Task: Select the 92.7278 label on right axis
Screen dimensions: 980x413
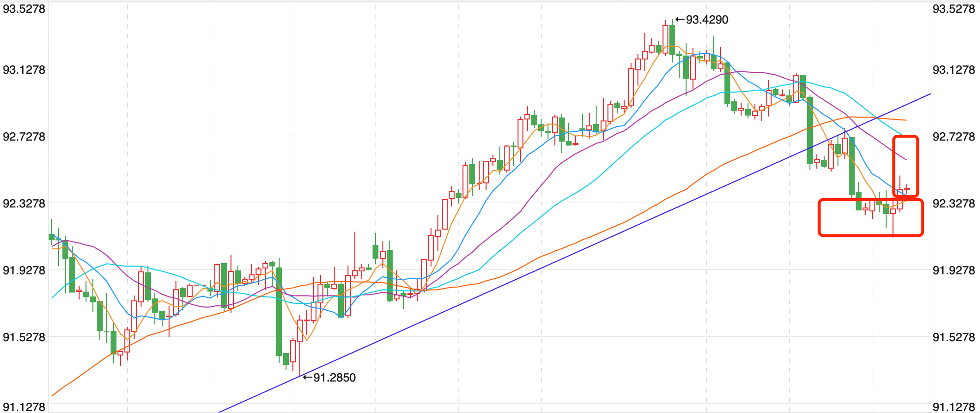Action: [x=953, y=137]
